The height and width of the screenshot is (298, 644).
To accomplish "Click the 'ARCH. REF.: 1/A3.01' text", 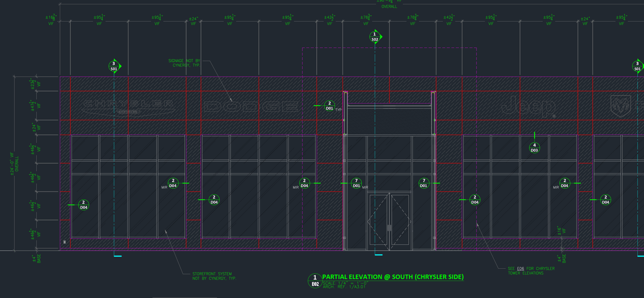I will click(344, 287).
